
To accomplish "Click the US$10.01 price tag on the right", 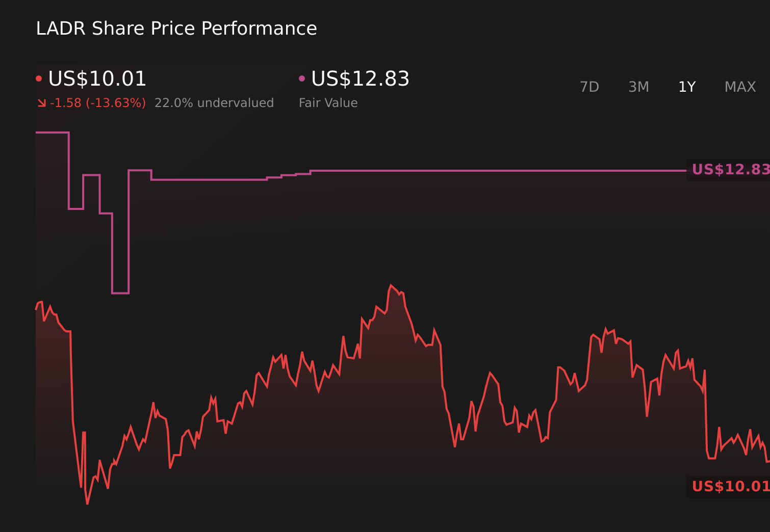I will click(x=730, y=486).
